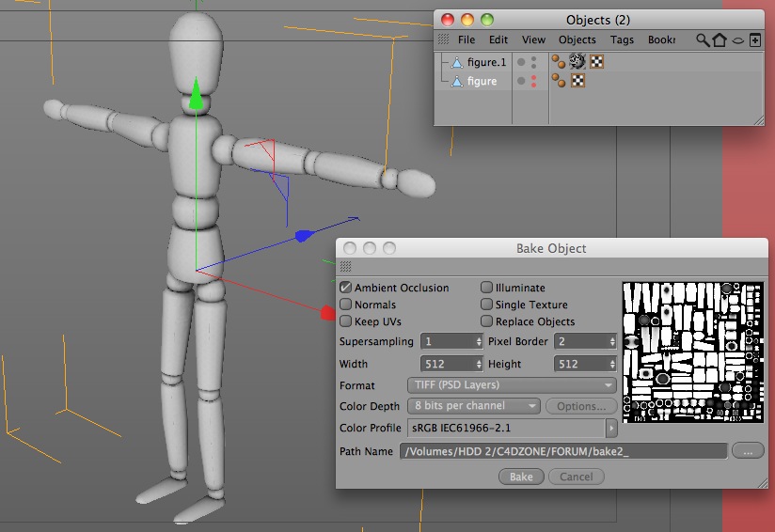The width and height of the screenshot is (775, 532).
Task: Click the eye icon in Objects manager
Action: 737,40
